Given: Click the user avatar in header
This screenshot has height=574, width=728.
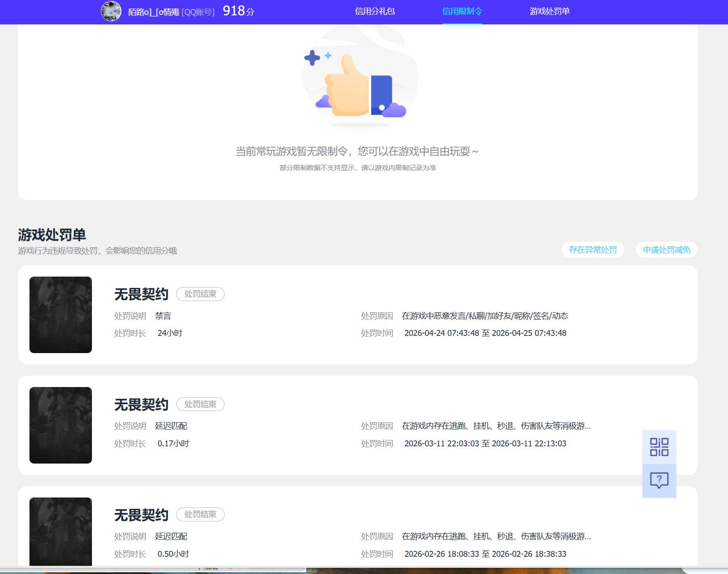Looking at the screenshot, I should (x=111, y=11).
